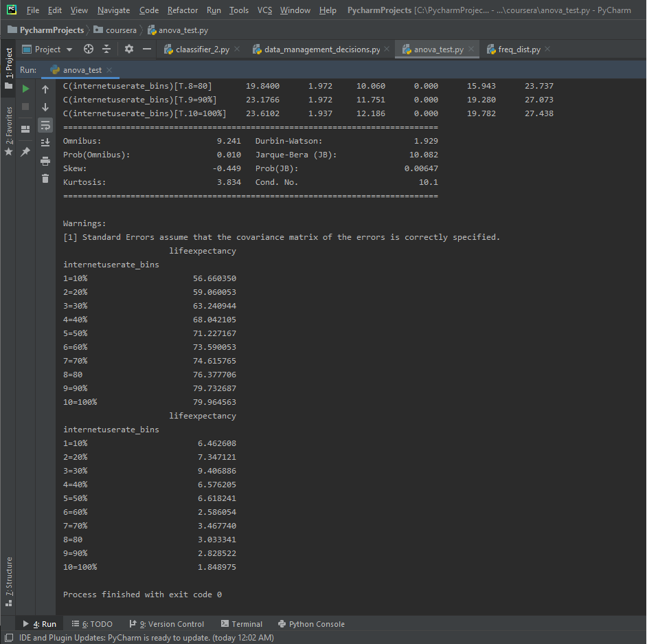Viewport: 647px width, 644px height.
Task: Click the print icon in Run toolbar
Action: coord(45,161)
